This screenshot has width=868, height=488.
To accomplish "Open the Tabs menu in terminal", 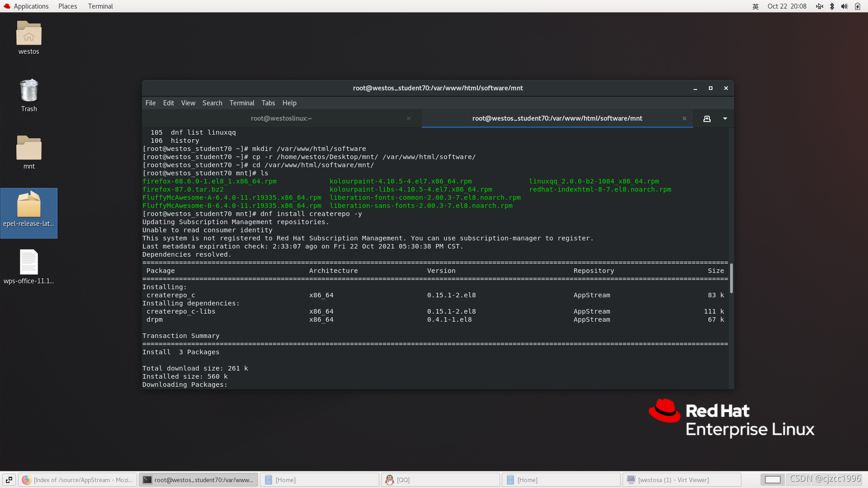I will (x=268, y=103).
